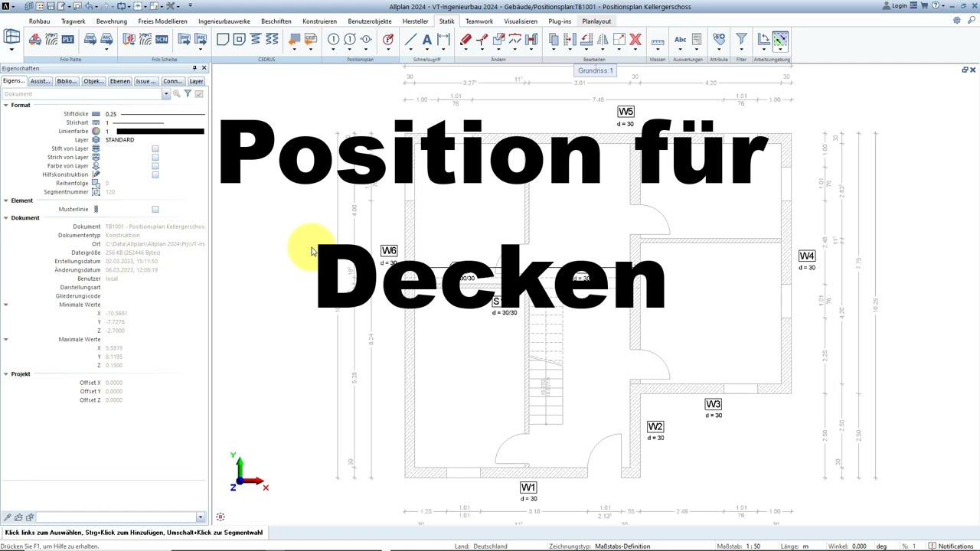Toggle the Farbe von Layer checkbox

(155, 165)
